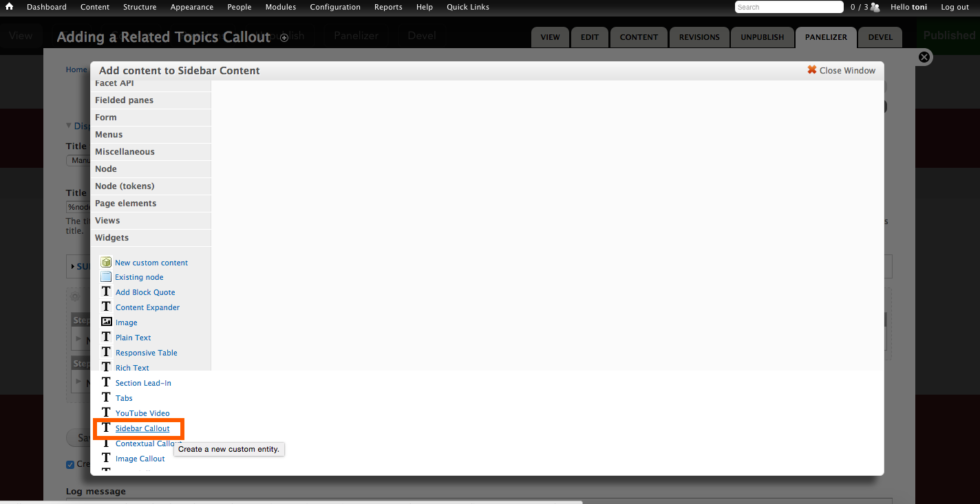Click the Sidebar Callout link
980x504 pixels.
(142, 428)
